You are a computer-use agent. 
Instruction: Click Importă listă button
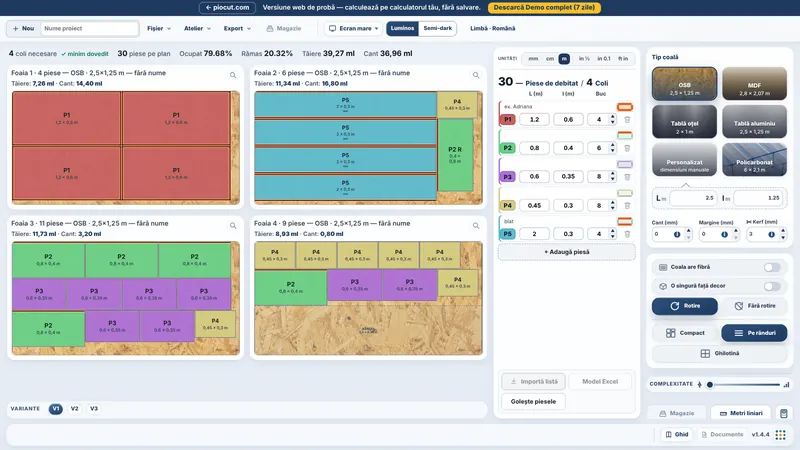(533, 382)
